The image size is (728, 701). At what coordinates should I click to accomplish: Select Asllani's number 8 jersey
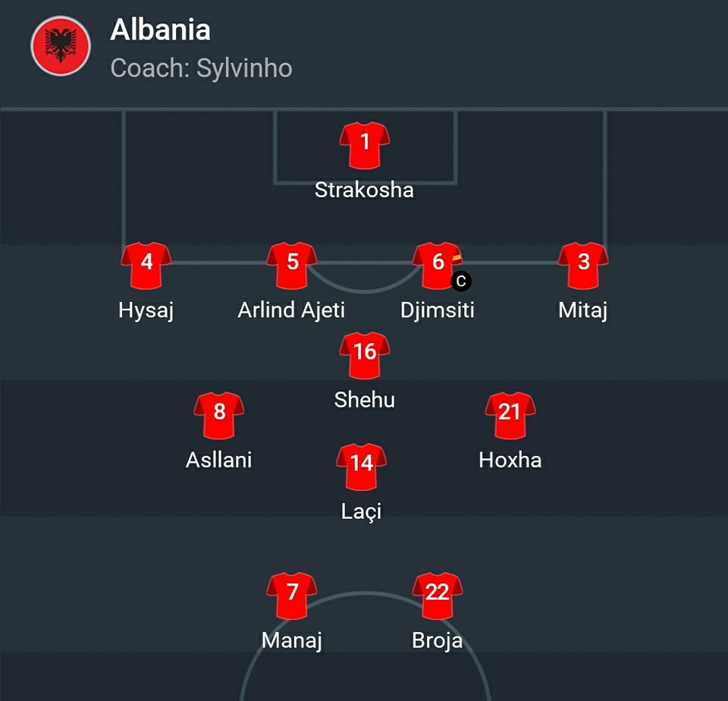[x=219, y=415]
